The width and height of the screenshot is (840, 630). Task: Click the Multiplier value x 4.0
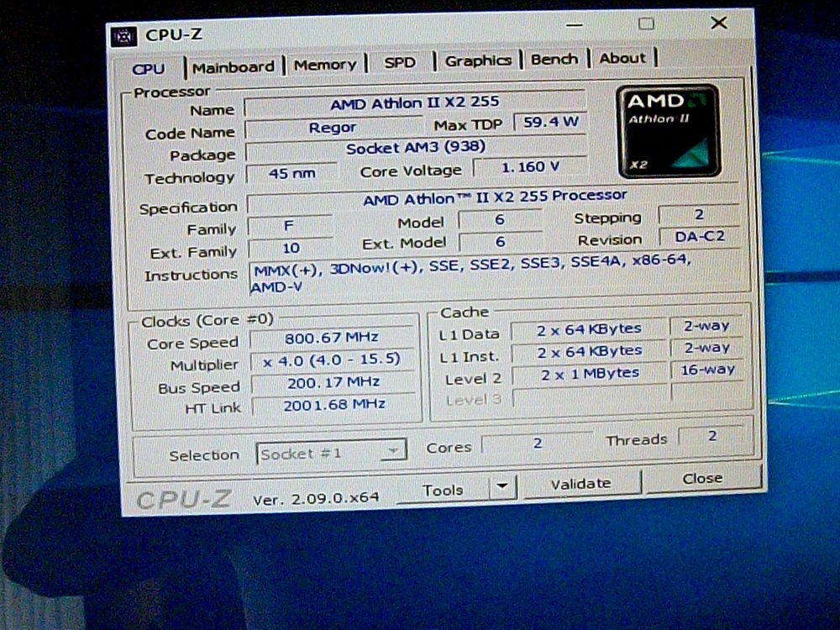coord(332,360)
